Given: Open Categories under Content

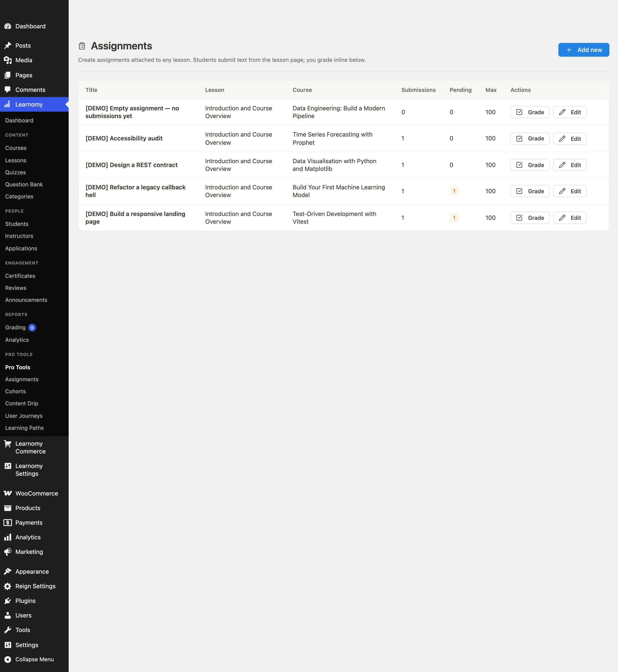Looking at the screenshot, I should pyautogui.click(x=19, y=196).
